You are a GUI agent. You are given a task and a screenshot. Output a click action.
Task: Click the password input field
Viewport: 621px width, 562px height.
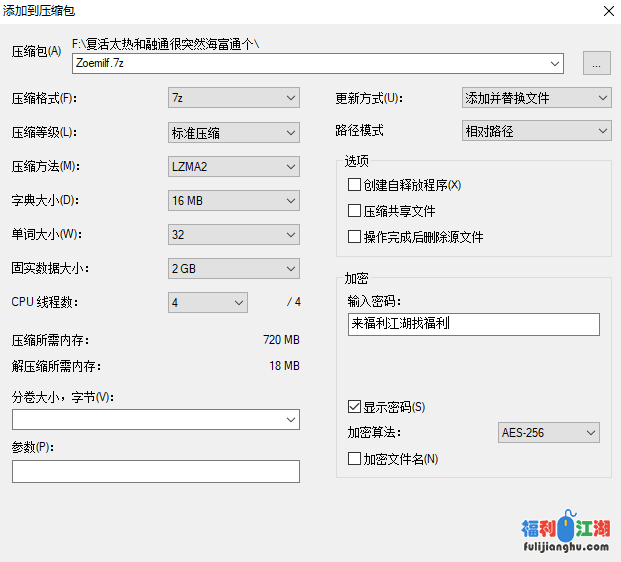pos(474,324)
